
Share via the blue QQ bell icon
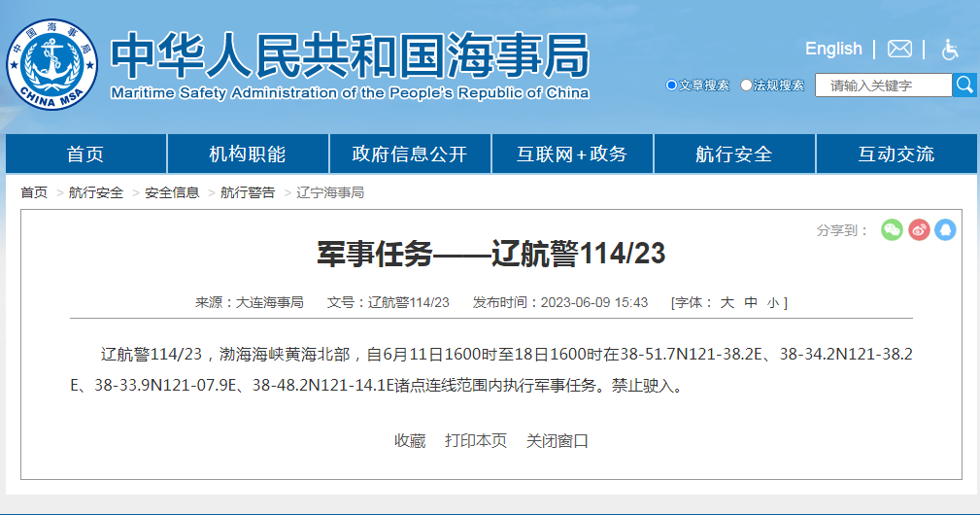tap(945, 230)
